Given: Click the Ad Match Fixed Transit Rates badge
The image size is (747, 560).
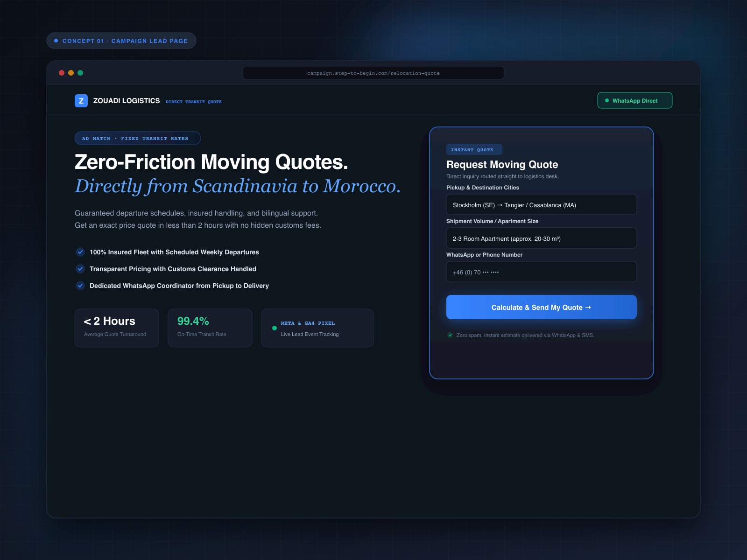Looking at the screenshot, I should click(138, 138).
